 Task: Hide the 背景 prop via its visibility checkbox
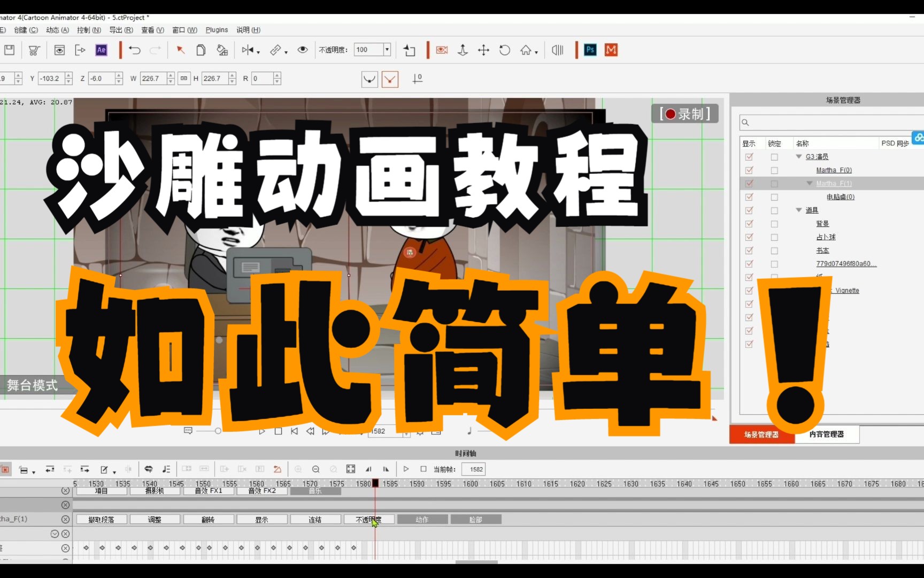(x=749, y=224)
